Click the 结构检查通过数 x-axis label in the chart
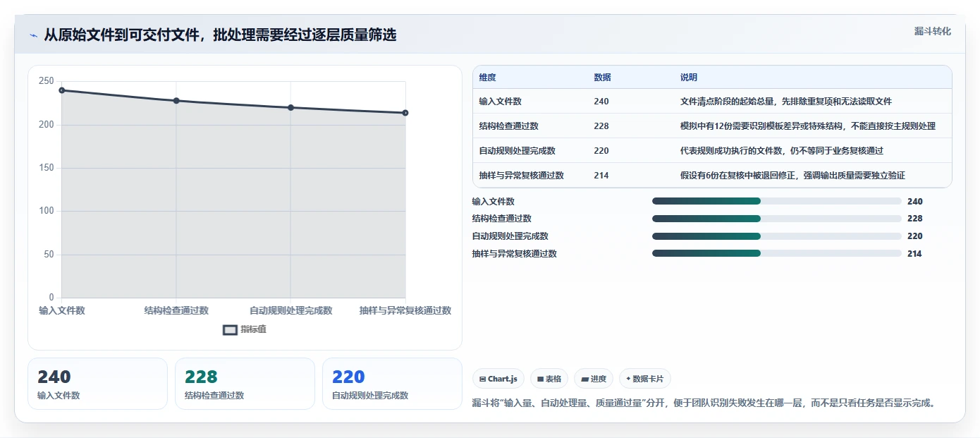 (176, 310)
